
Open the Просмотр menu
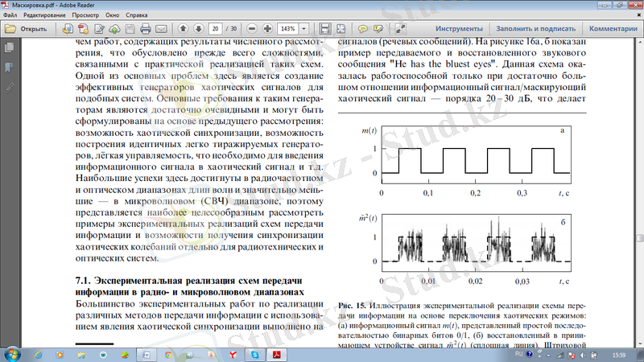pos(85,14)
